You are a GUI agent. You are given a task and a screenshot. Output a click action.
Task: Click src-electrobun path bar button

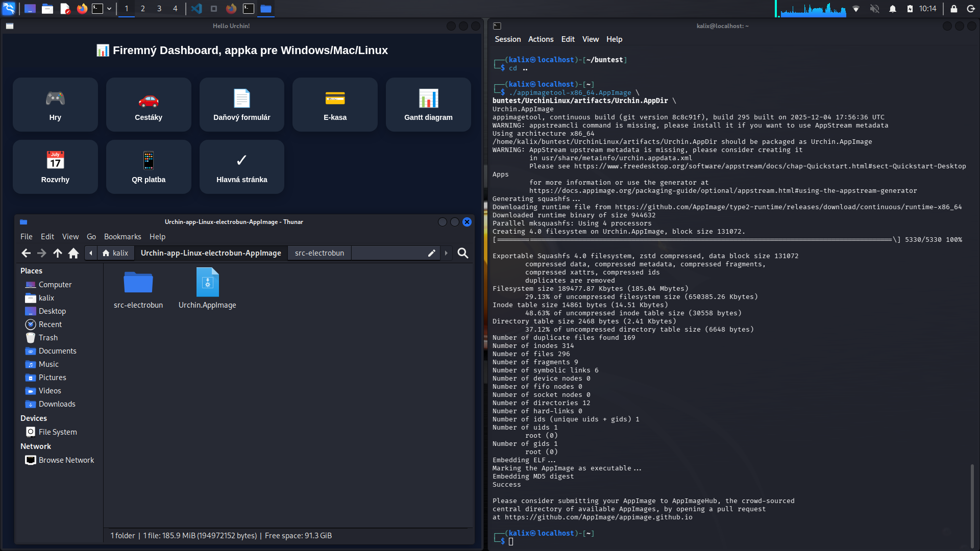tap(320, 253)
